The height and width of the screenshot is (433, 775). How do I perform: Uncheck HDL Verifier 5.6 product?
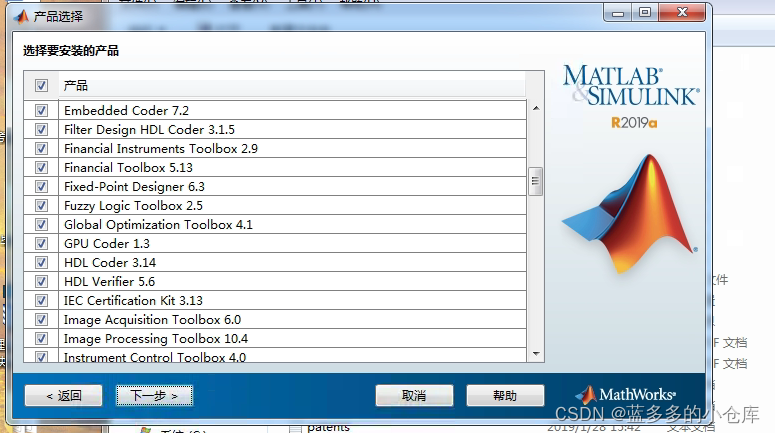[x=41, y=282]
